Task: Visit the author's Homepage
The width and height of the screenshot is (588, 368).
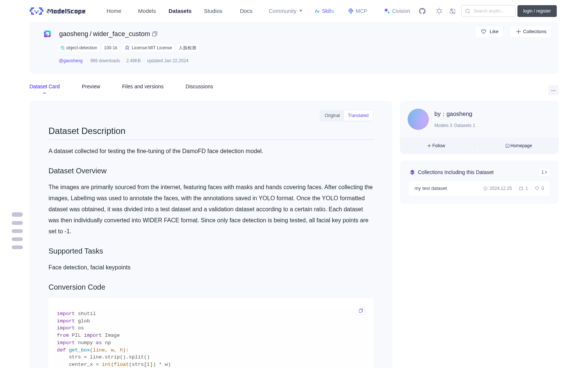Action: 519,146
